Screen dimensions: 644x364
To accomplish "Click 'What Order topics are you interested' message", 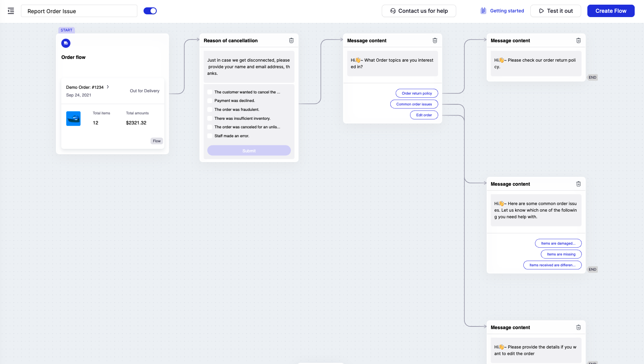I will [392, 63].
